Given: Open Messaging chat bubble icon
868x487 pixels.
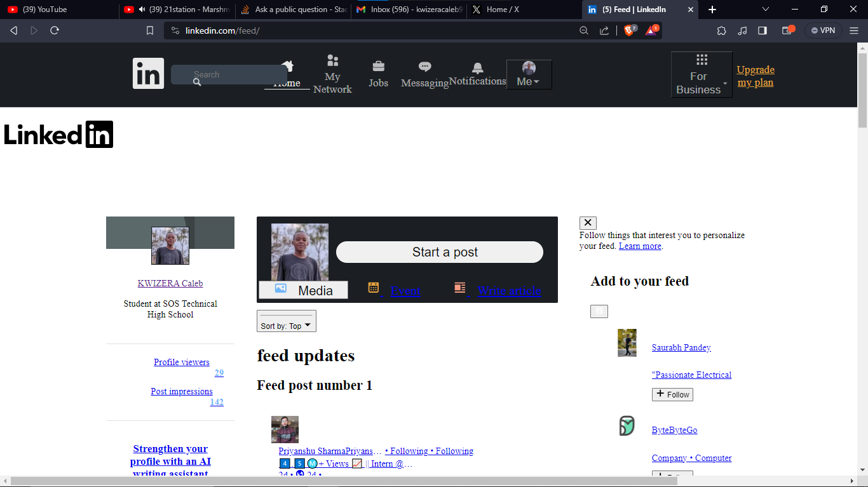Looking at the screenshot, I should pyautogui.click(x=425, y=67).
